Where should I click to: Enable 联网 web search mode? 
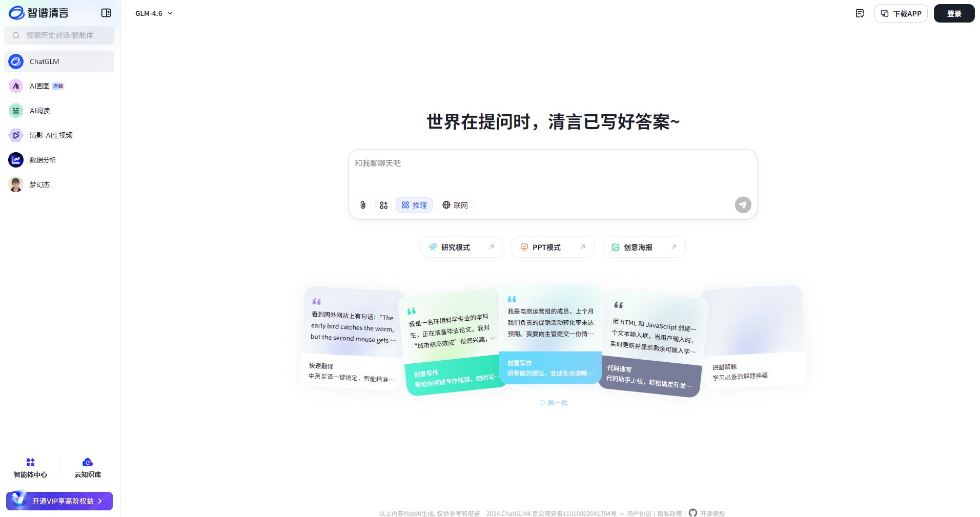coord(455,205)
